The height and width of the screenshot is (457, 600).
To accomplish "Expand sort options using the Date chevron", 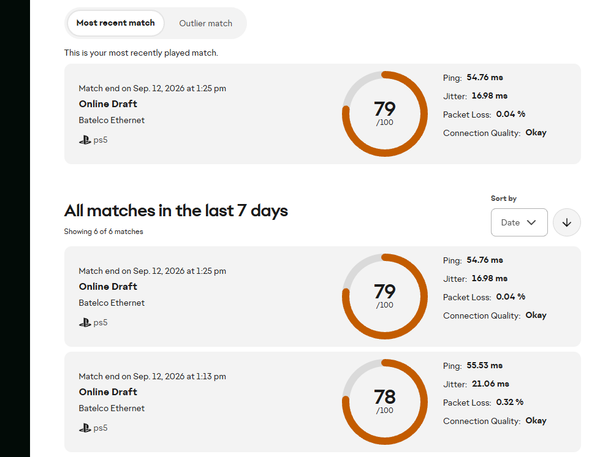I will pyautogui.click(x=531, y=222).
